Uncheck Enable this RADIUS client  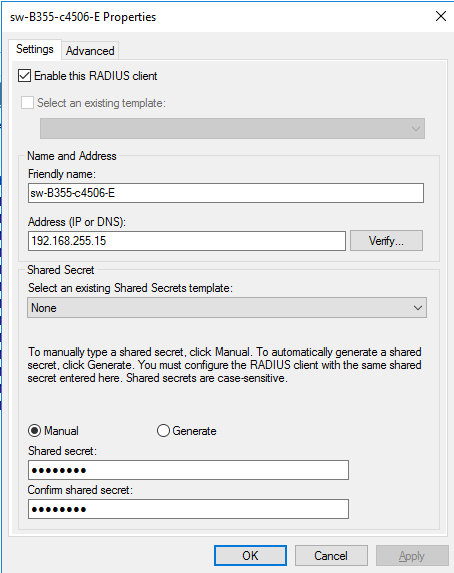tap(24, 76)
